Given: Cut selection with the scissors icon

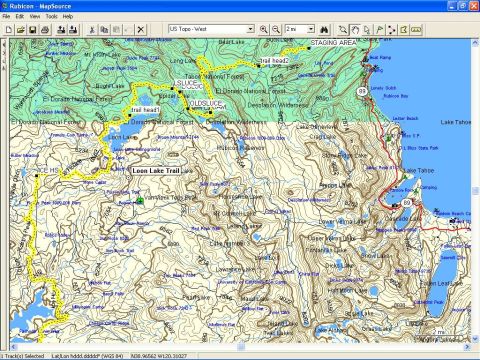Looking at the screenshot, I should (x=92, y=30).
